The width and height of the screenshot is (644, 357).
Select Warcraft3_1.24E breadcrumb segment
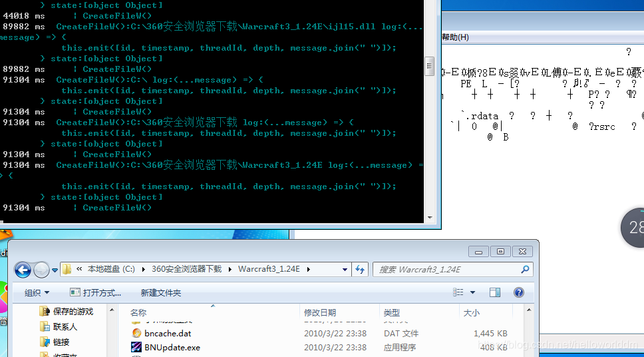[269, 269]
